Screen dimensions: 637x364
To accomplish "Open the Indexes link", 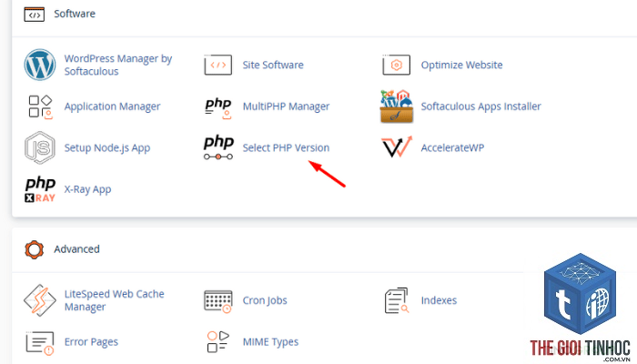I will click(x=439, y=300).
